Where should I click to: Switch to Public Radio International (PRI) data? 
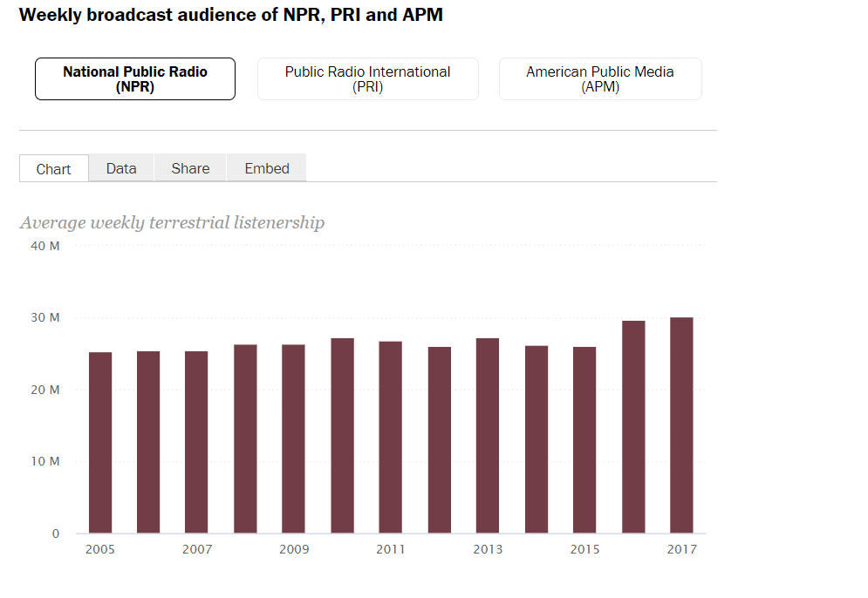367,79
